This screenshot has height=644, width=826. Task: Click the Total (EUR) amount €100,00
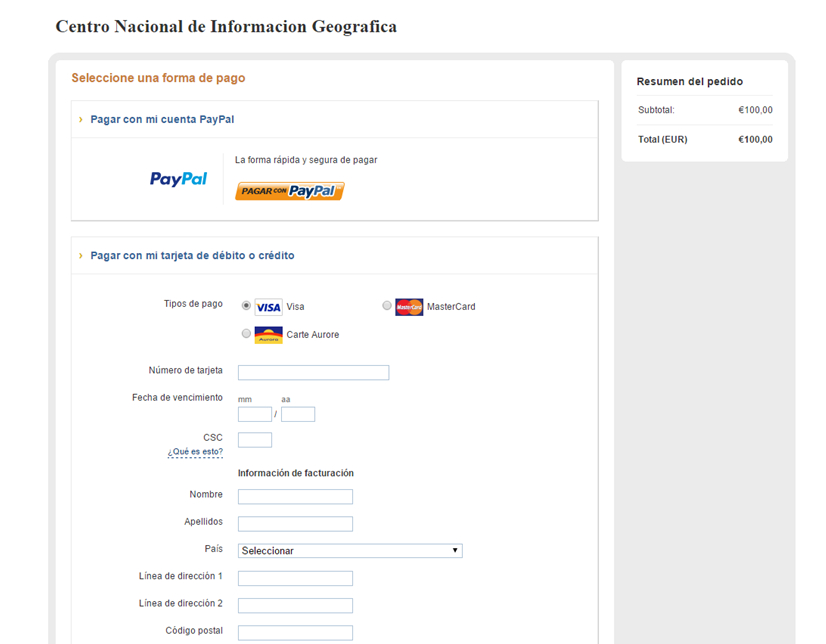[755, 140]
